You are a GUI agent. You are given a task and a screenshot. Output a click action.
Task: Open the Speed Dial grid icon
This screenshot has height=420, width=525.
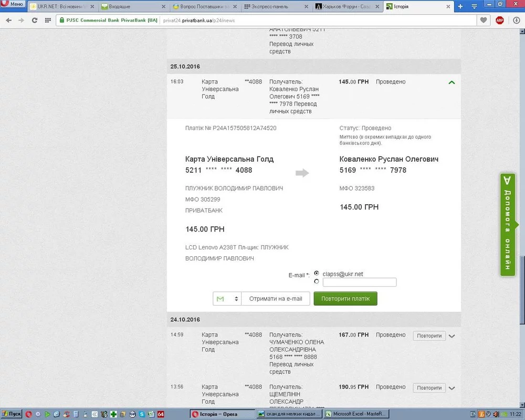[48, 20]
